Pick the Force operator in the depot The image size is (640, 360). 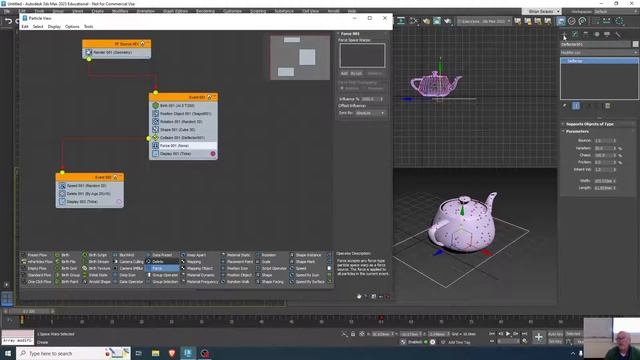pyautogui.click(x=162, y=268)
